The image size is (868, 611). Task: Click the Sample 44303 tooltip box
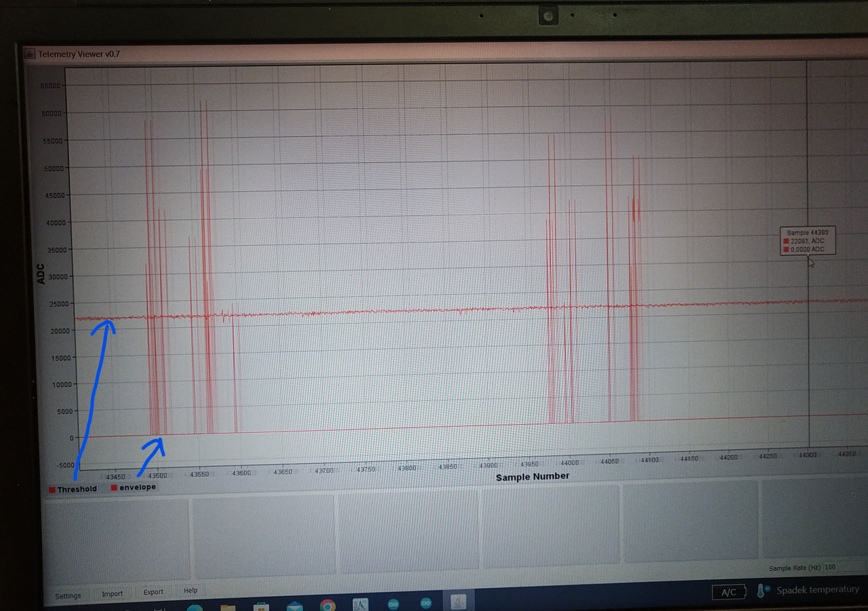[808, 240]
